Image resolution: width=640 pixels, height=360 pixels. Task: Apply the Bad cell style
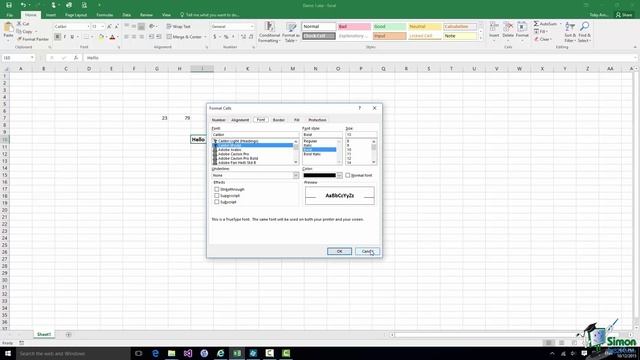pos(354,27)
